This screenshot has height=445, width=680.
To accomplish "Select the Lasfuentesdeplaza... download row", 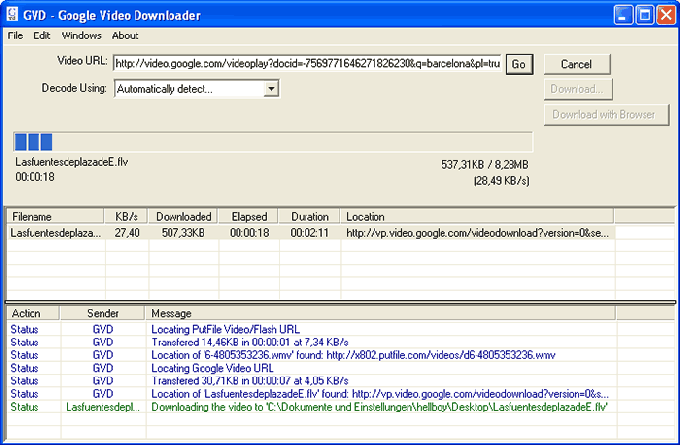I will tap(311, 233).
